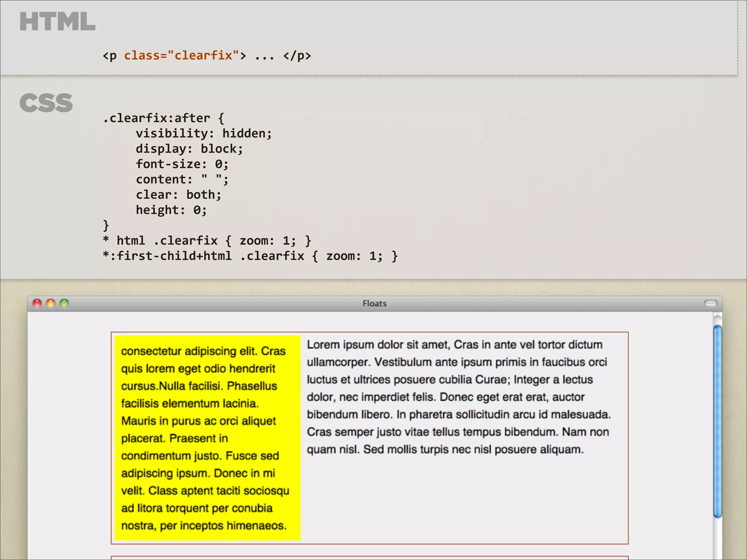Click the Lorem ipsum paragraph text

458,397
